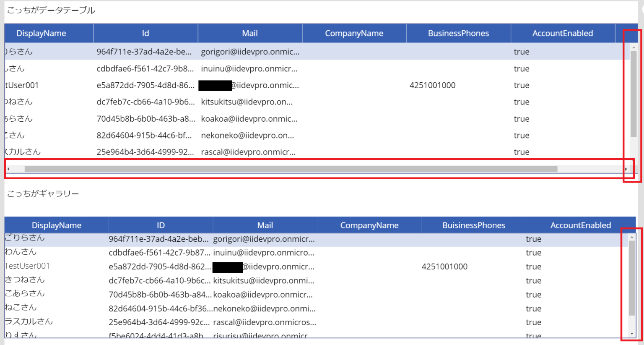Click phone number 4251001000 in data table

[x=433, y=85]
